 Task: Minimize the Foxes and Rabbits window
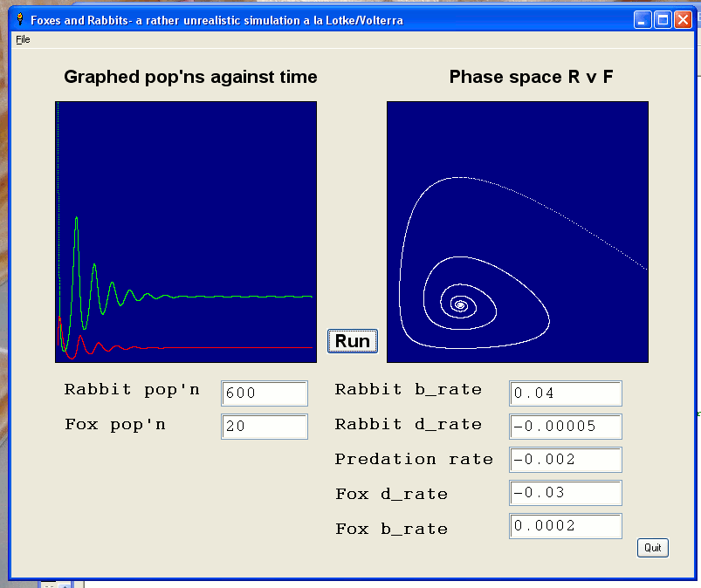(x=643, y=20)
